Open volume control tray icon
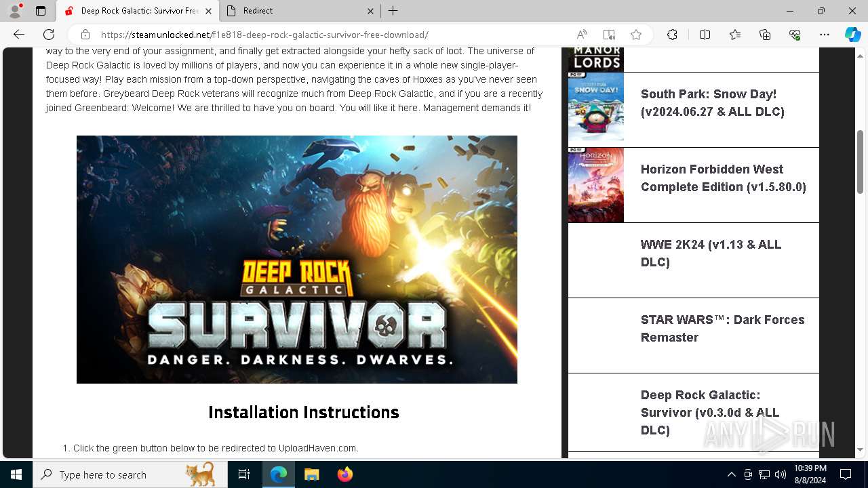 (781, 474)
